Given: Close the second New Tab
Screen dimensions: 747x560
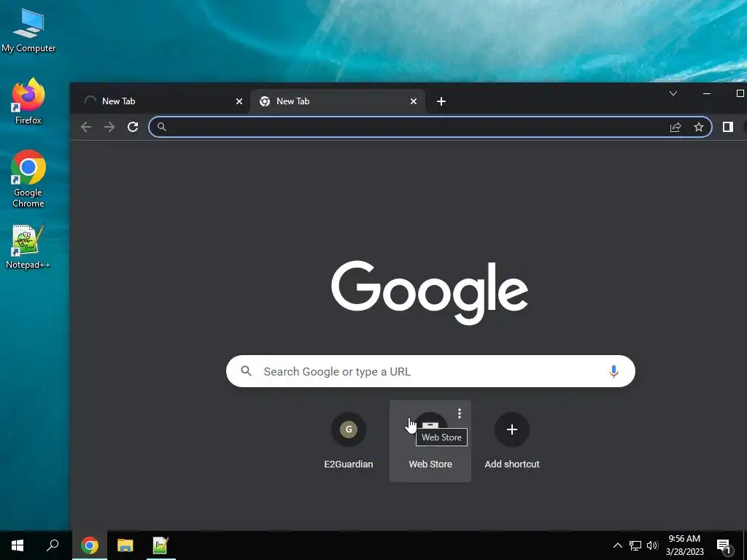Looking at the screenshot, I should pos(414,101).
